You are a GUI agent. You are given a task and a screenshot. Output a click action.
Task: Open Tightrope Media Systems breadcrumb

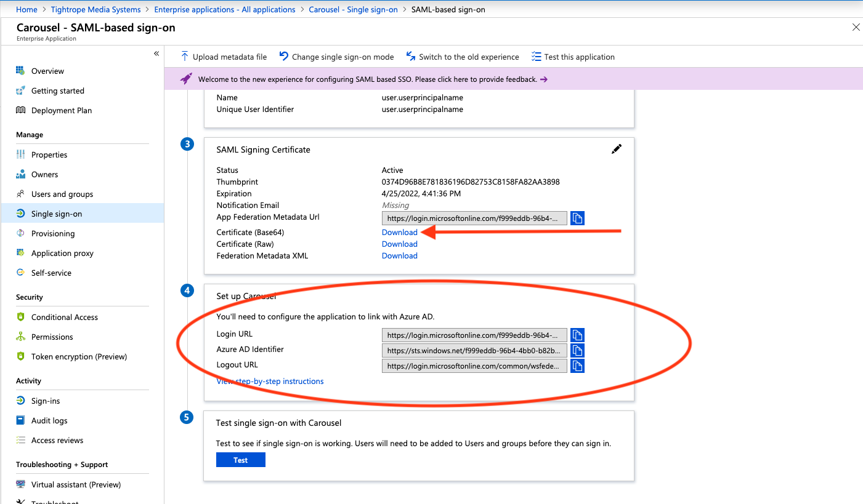click(95, 9)
